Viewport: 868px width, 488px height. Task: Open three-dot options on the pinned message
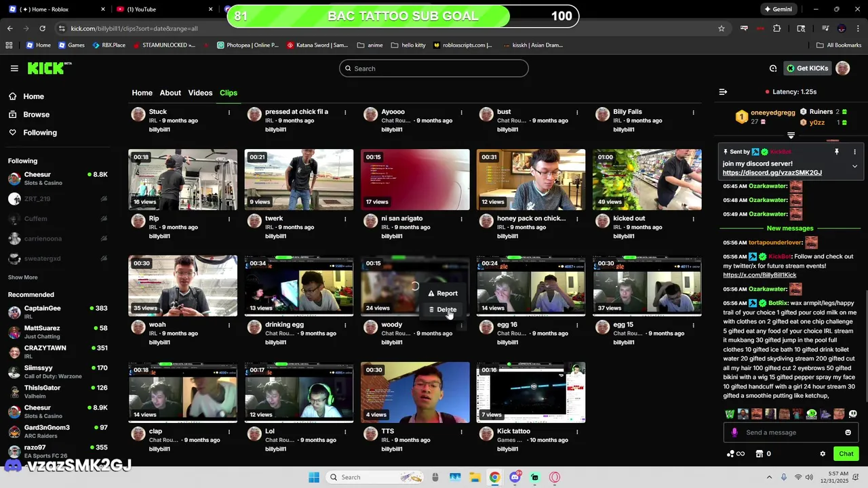[x=854, y=152]
